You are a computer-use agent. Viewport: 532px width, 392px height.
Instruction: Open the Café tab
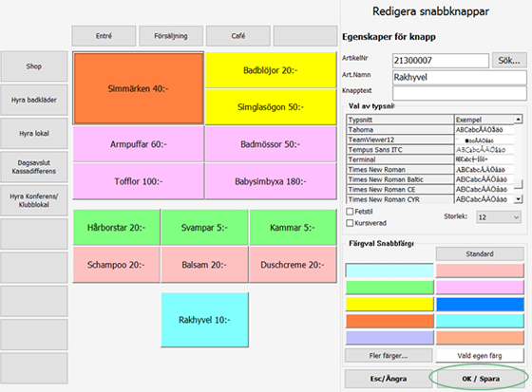pos(238,36)
